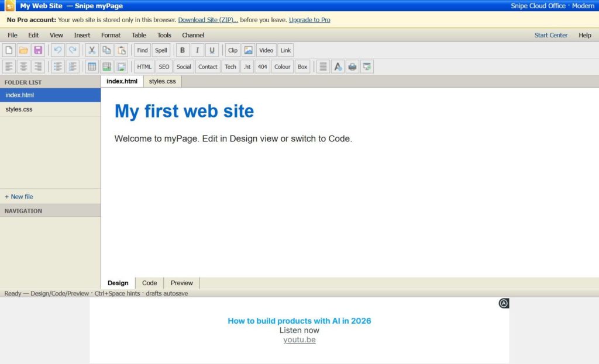Open the Help menu

tap(585, 35)
